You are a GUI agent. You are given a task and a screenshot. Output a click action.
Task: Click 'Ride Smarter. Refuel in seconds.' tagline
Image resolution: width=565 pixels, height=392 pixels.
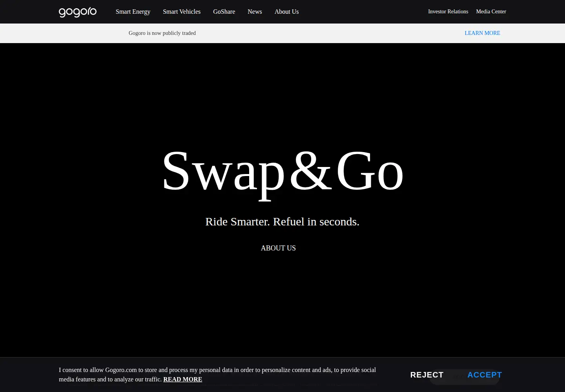point(282,221)
